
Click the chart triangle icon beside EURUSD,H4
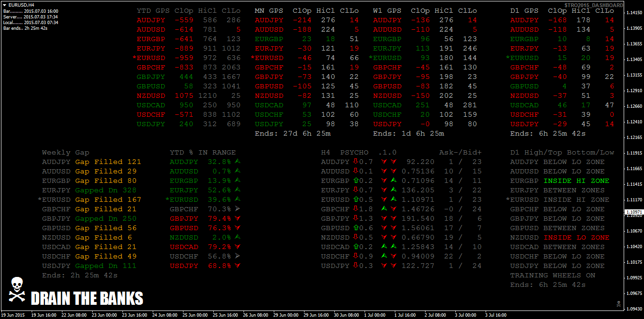5,5
